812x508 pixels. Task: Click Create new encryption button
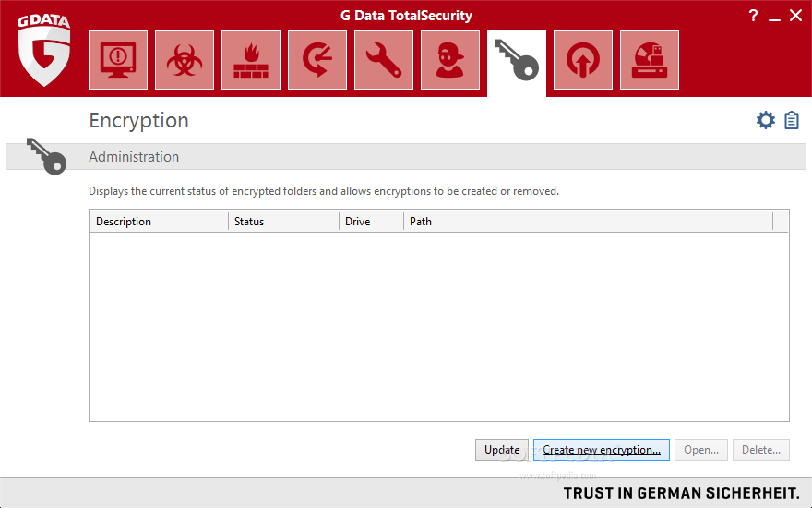point(602,450)
